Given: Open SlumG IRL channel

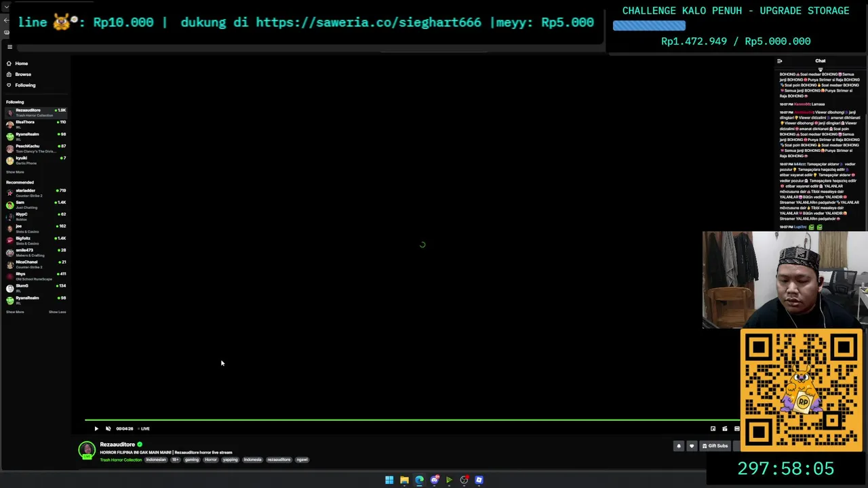Looking at the screenshot, I should click(x=36, y=287).
